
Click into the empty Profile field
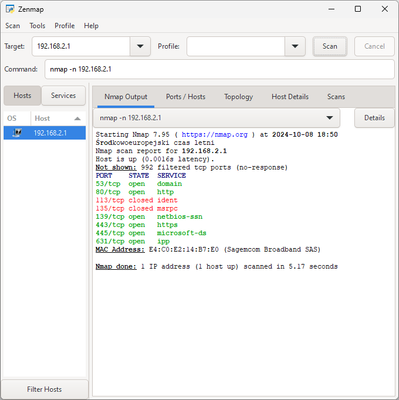click(236, 46)
